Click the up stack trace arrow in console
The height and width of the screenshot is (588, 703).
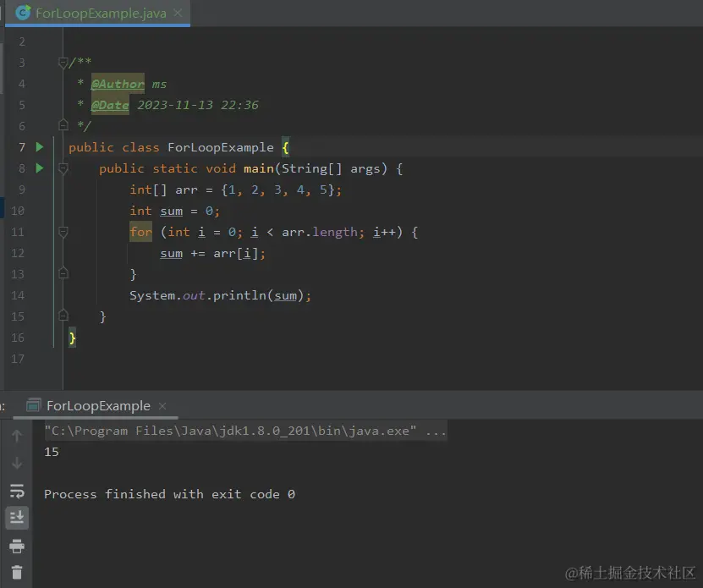coord(17,436)
